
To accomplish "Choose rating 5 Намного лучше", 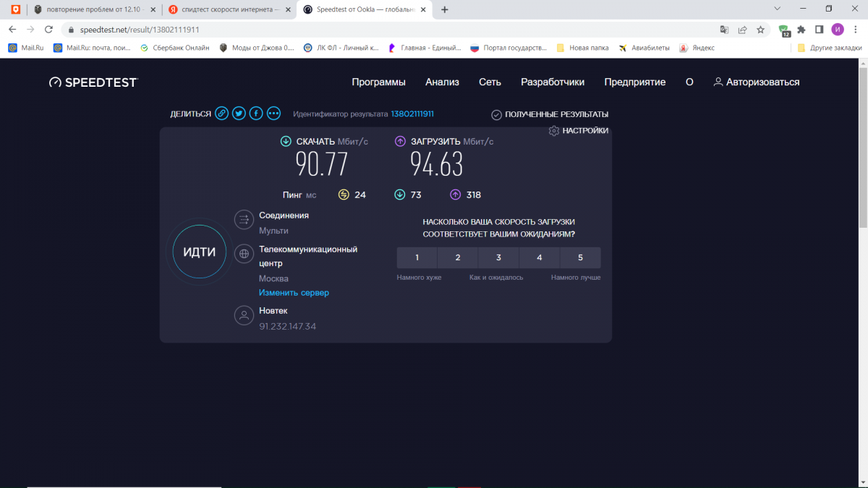I will pyautogui.click(x=580, y=257).
